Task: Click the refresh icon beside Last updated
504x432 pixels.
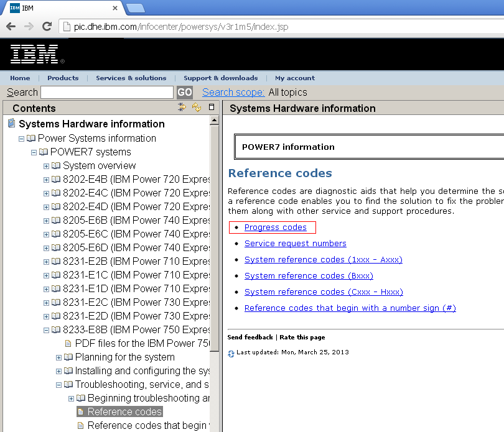Action: pyautogui.click(x=230, y=351)
